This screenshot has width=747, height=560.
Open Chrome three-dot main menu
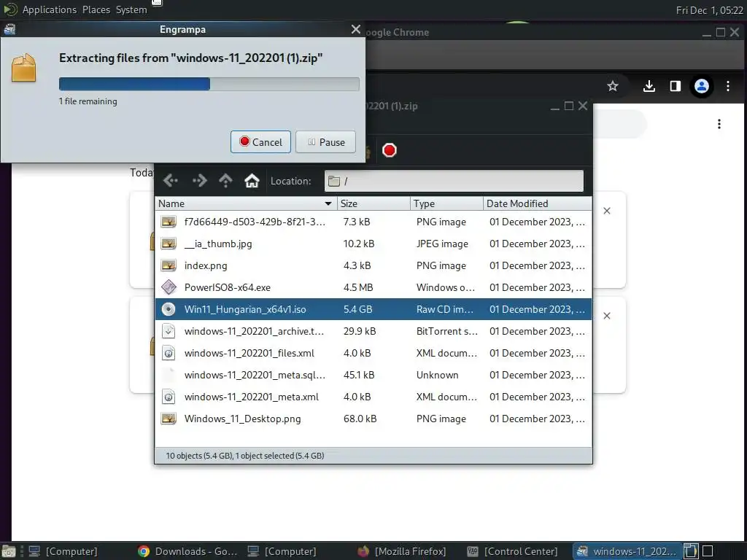click(728, 86)
